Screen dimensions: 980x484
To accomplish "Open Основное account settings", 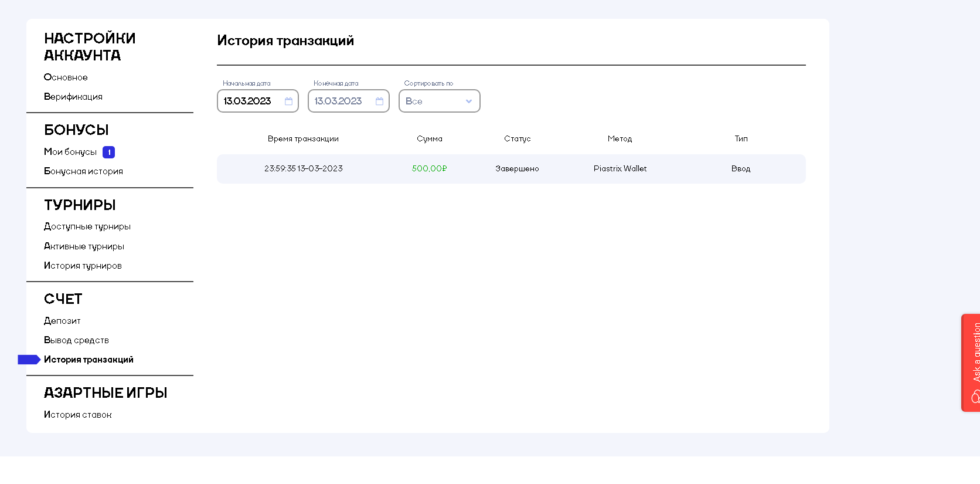I will click(66, 77).
